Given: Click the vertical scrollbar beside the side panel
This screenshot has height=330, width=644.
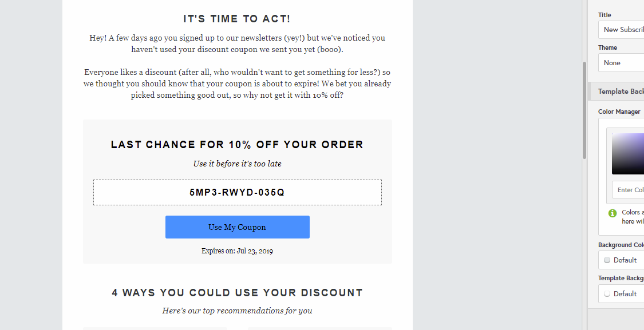Looking at the screenshot, I should coord(584,110).
